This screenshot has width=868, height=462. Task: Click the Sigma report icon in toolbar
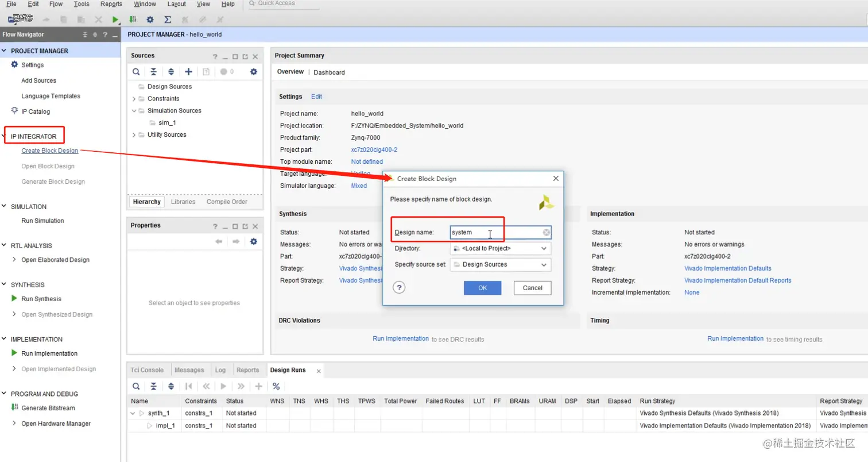(168, 20)
